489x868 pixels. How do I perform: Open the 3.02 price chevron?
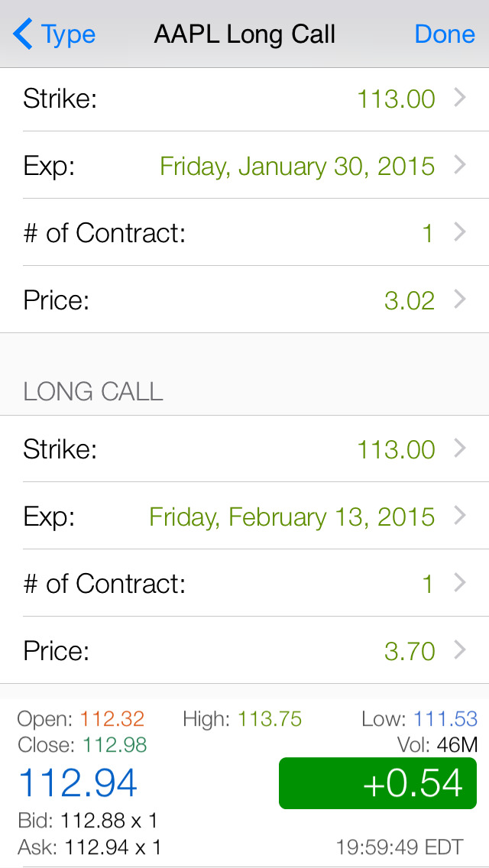pos(460,300)
